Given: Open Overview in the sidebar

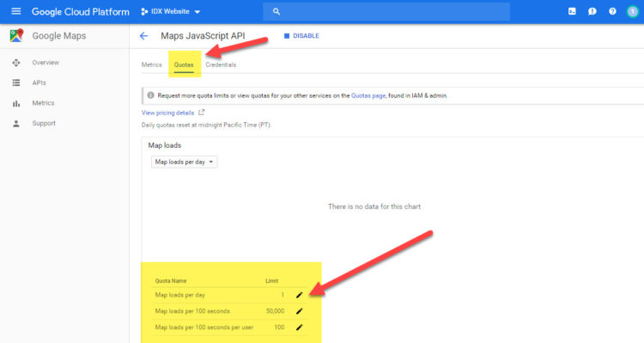Looking at the screenshot, I should [46, 63].
